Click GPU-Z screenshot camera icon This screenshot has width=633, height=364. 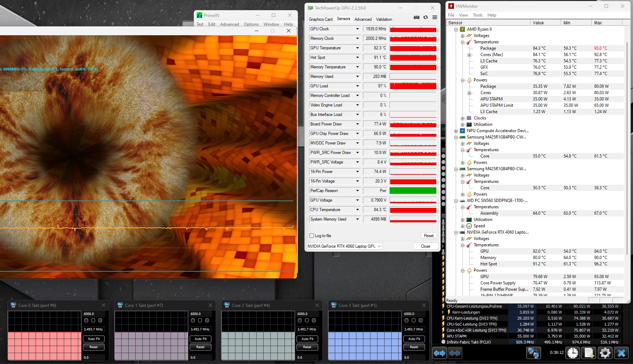pos(416,17)
